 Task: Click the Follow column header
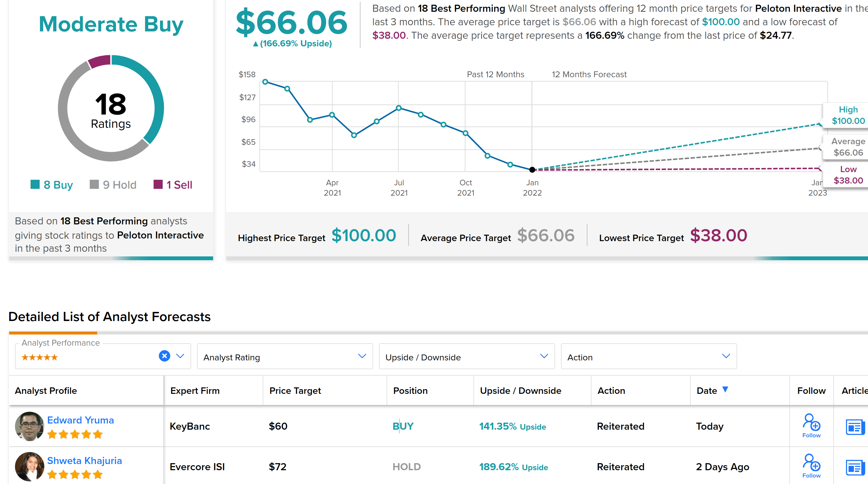click(x=811, y=391)
